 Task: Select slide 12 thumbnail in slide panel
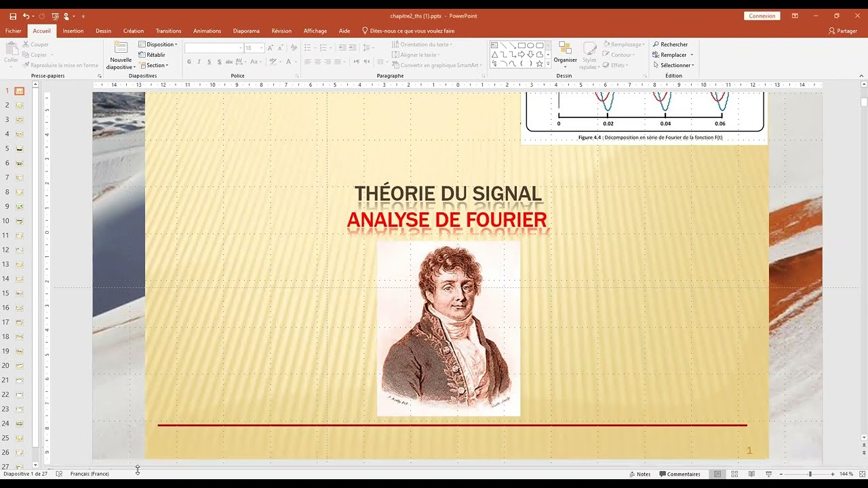[x=19, y=249]
